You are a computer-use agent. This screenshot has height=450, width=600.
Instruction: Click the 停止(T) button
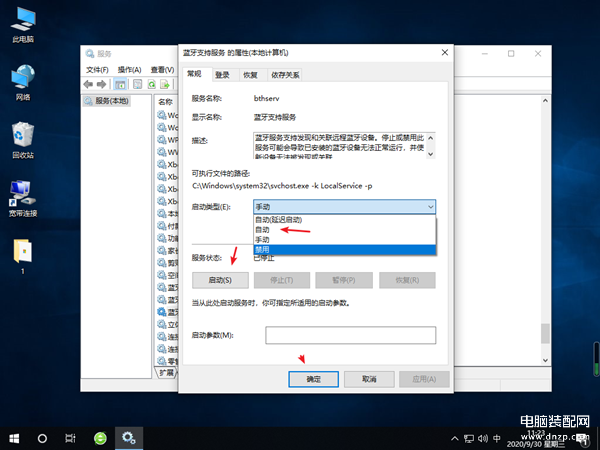pos(282,280)
